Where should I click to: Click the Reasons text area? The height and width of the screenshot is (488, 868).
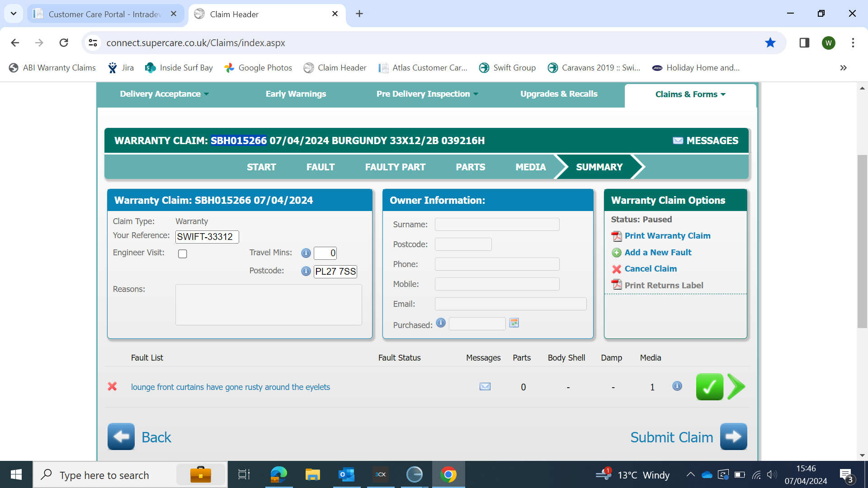click(x=269, y=305)
